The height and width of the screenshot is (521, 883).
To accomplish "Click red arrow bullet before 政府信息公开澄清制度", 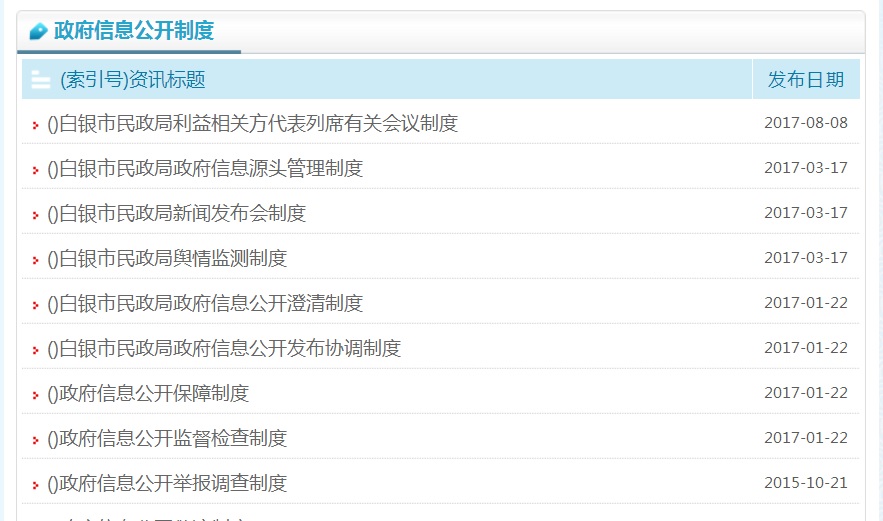I will click(36, 305).
